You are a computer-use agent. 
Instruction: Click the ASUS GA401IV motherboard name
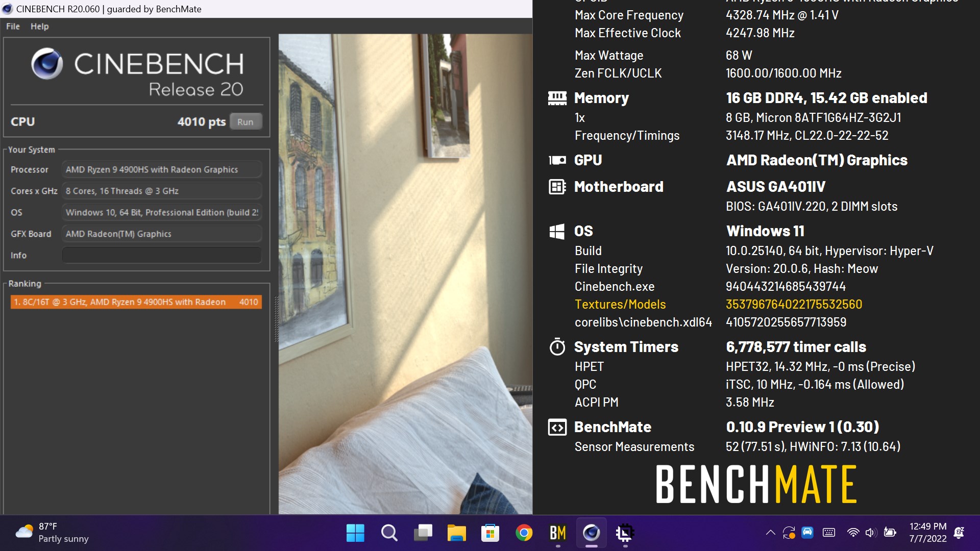pyautogui.click(x=776, y=187)
